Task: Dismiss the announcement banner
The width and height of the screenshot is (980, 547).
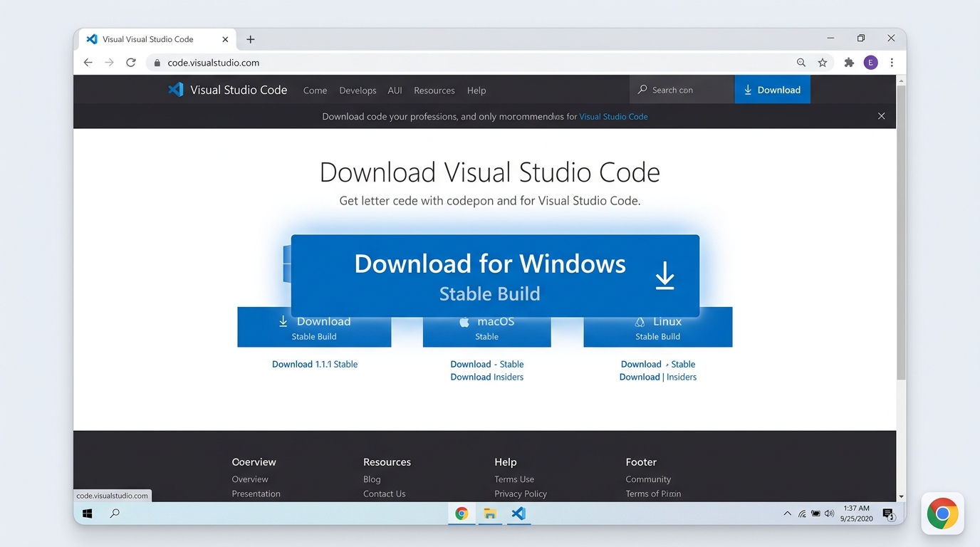Action: click(x=881, y=116)
